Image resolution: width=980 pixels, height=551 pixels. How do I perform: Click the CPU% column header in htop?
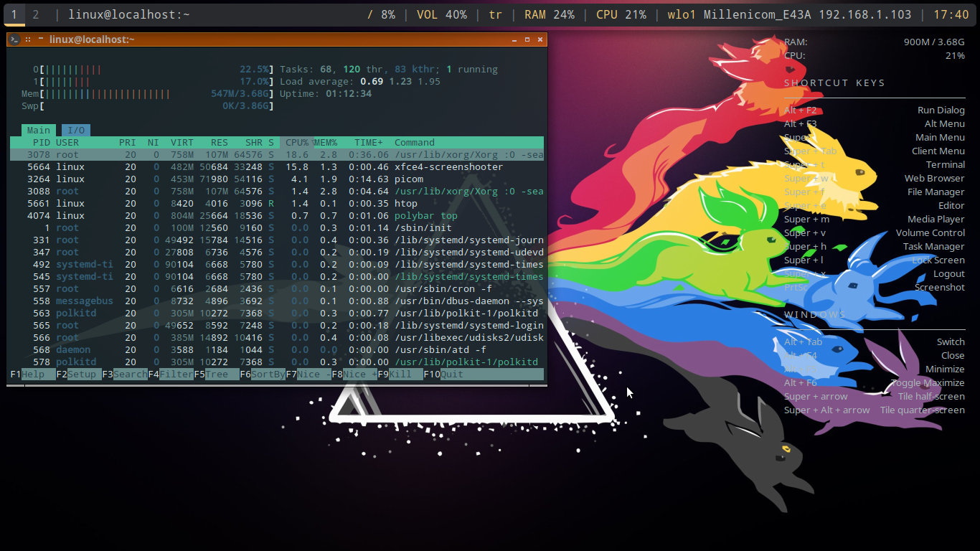click(297, 142)
